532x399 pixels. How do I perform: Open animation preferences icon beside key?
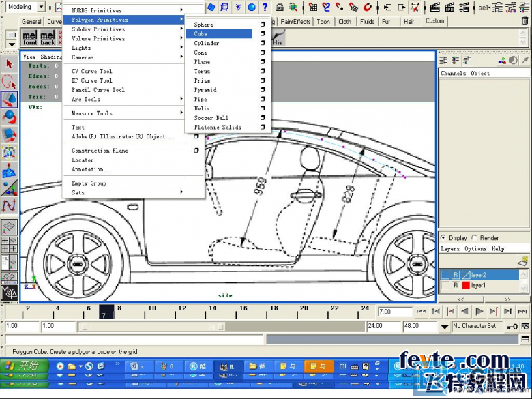tap(525, 327)
